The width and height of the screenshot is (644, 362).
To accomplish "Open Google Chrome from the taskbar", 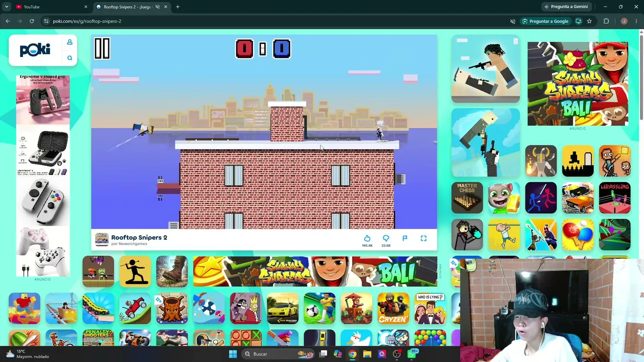I will [353, 354].
